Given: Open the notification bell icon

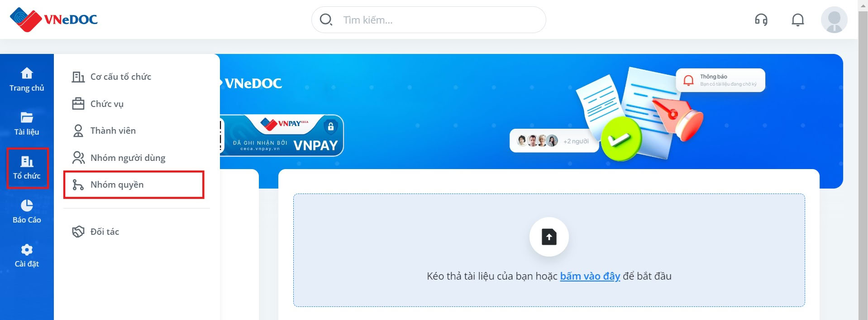Looking at the screenshot, I should pyautogui.click(x=798, y=20).
